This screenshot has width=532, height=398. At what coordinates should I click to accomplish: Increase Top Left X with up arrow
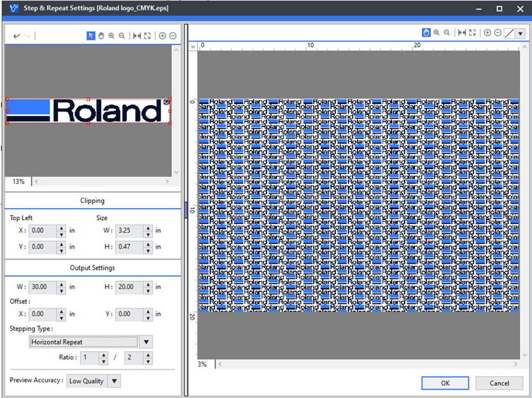click(x=61, y=228)
